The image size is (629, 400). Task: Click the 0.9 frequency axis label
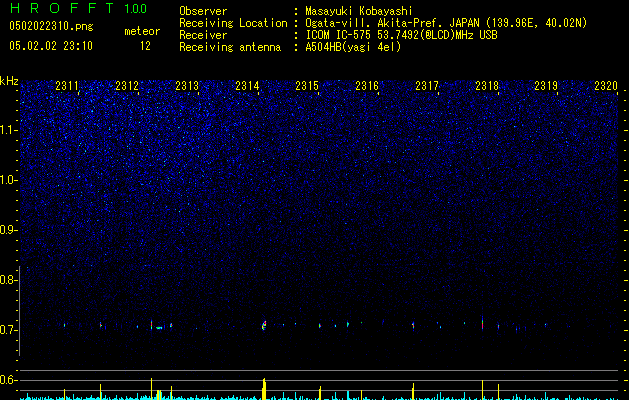pyautogui.click(x=8, y=230)
